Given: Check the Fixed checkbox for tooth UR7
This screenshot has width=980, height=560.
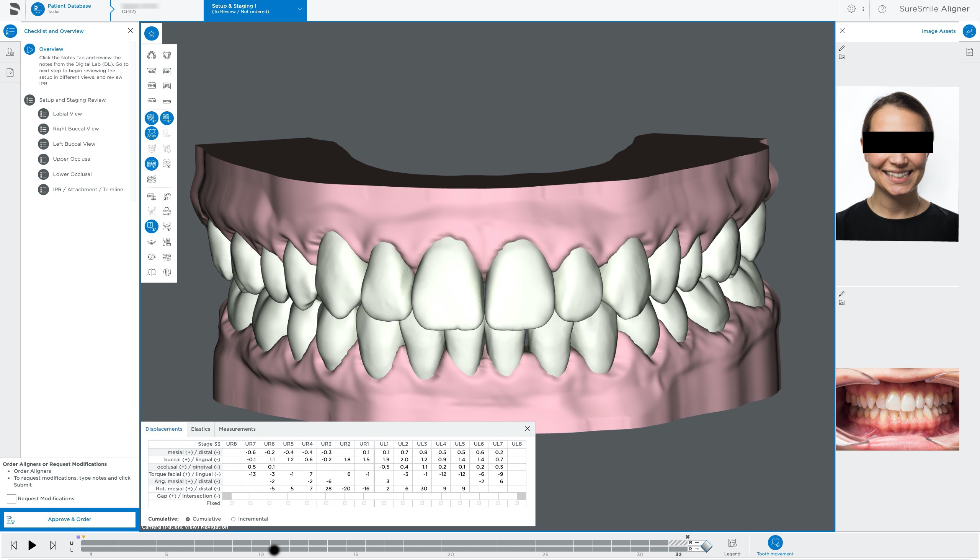Looking at the screenshot, I should coord(251,503).
